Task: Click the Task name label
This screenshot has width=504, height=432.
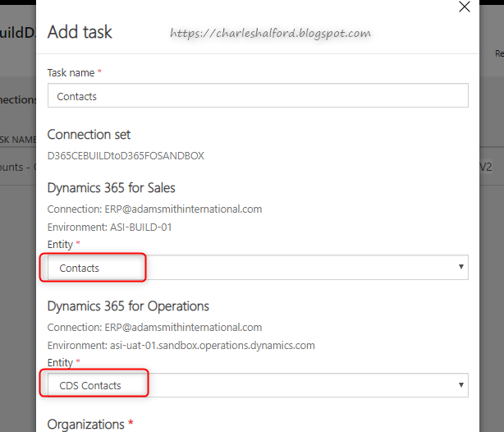Action: [71, 73]
